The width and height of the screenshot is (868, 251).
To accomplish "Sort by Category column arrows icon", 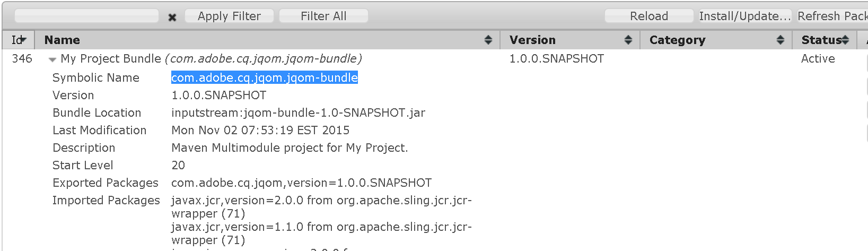I will point(781,40).
